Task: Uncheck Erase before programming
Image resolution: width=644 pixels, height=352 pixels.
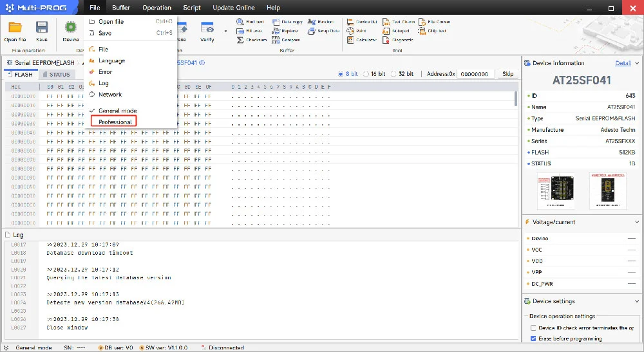Action: pyautogui.click(x=533, y=338)
